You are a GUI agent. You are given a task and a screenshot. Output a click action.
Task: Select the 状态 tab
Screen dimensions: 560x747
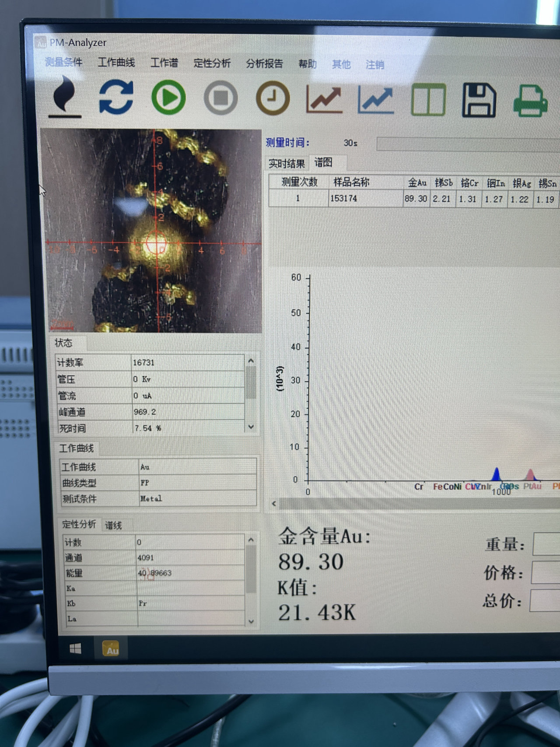pos(64,343)
